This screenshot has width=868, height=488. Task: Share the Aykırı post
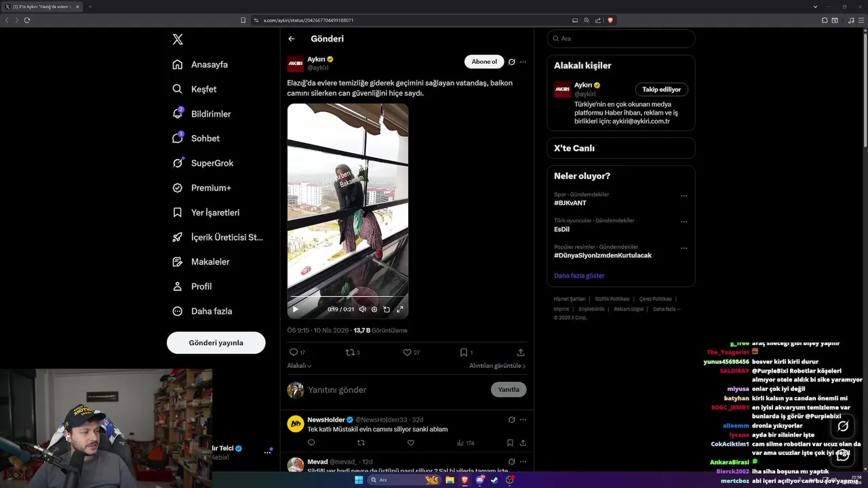tap(521, 352)
